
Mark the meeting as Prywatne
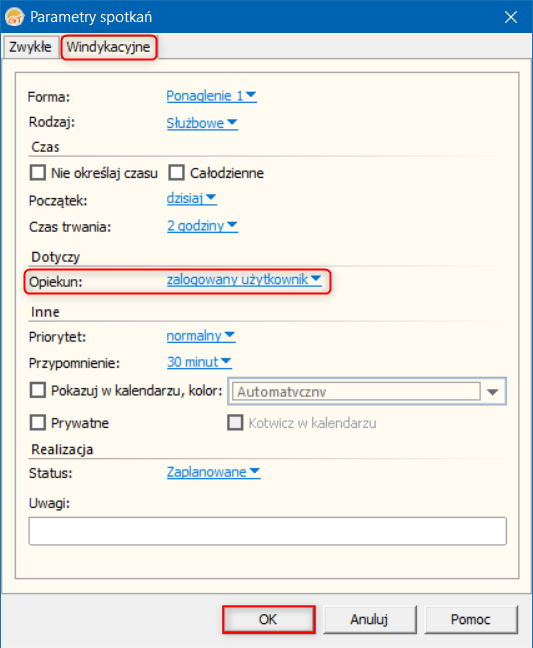point(38,423)
